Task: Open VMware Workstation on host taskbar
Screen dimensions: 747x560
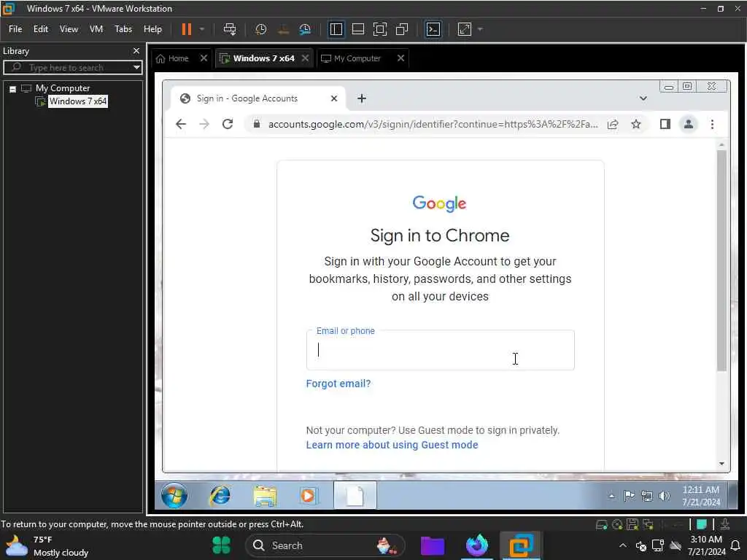Action: (x=521, y=545)
